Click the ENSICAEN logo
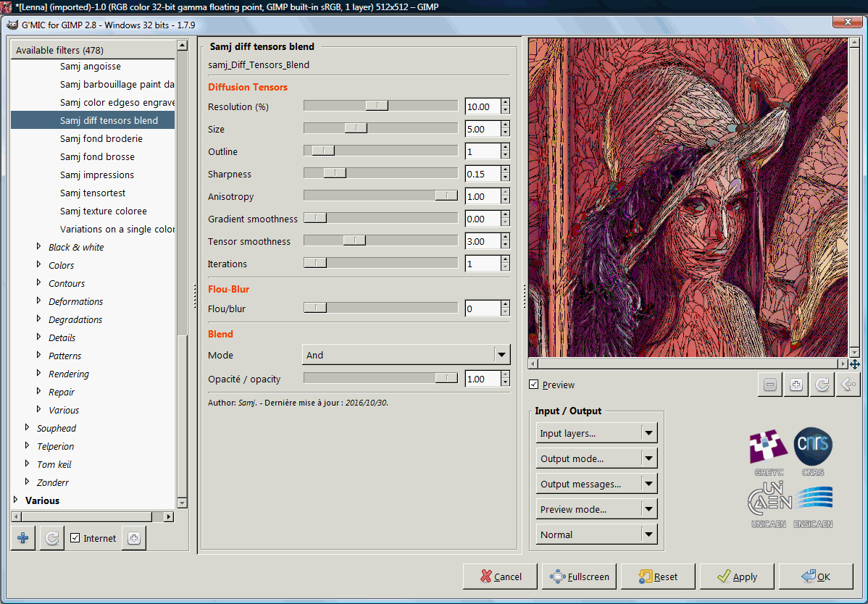 [x=813, y=507]
